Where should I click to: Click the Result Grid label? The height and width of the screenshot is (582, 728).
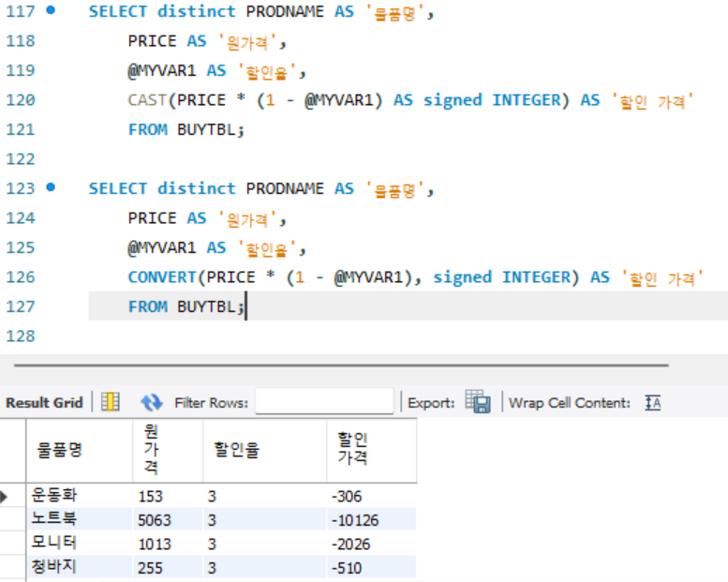pyautogui.click(x=44, y=403)
